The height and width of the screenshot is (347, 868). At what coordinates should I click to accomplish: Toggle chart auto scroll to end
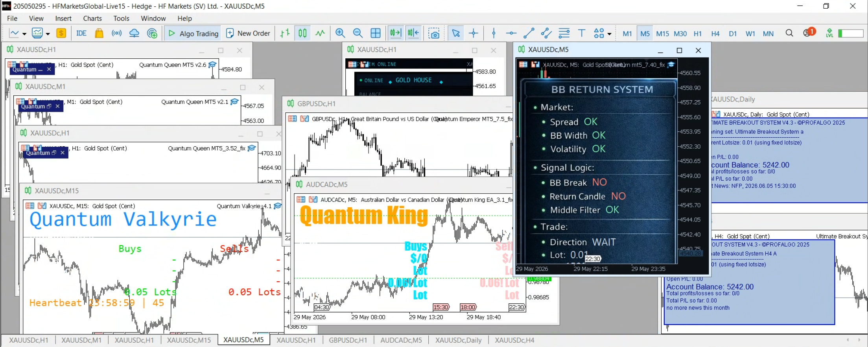(x=396, y=33)
